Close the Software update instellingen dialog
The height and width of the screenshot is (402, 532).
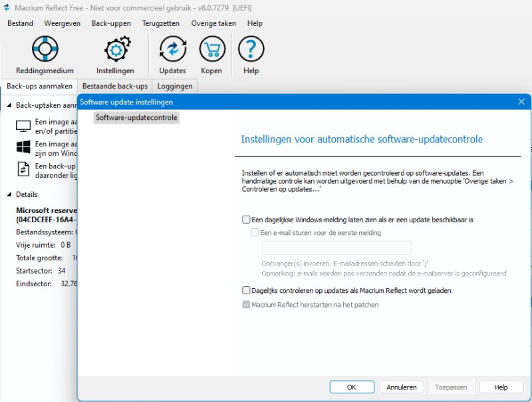pos(521,101)
